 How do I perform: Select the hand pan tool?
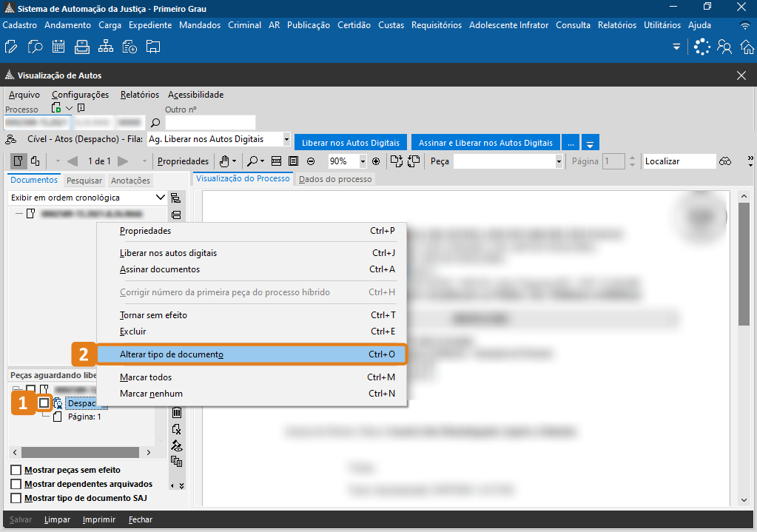point(225,161)
